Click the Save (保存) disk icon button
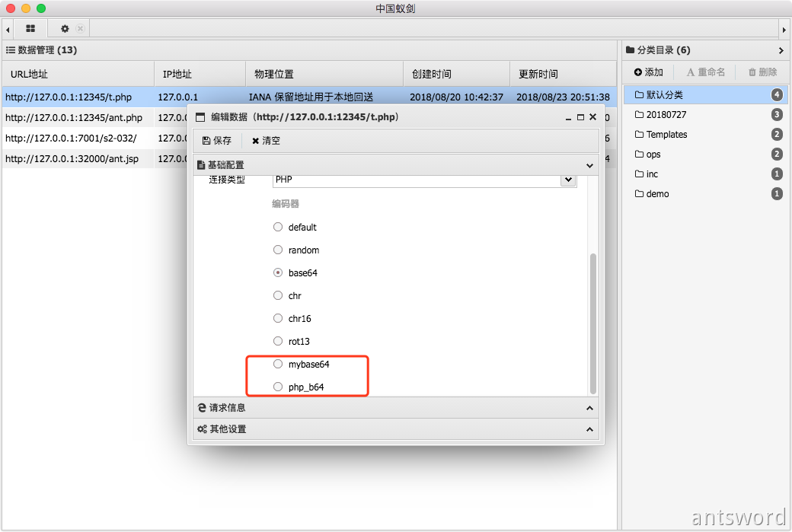 click(x=217, y=141)
